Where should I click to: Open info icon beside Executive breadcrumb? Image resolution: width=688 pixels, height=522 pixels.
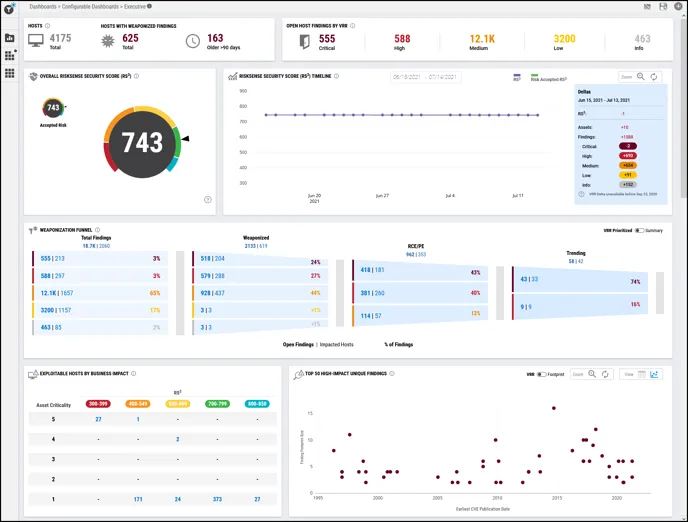[150, 6]
